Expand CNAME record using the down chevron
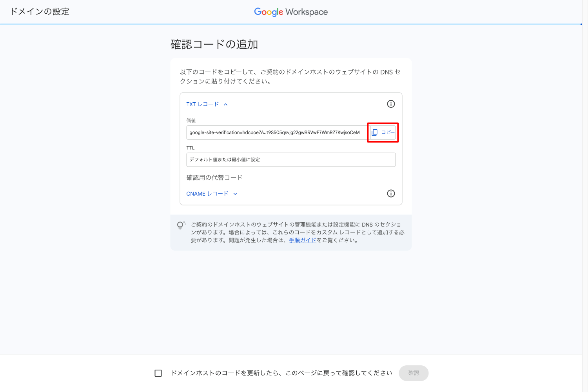Viewport: 588px width, 392px height. 235,194
